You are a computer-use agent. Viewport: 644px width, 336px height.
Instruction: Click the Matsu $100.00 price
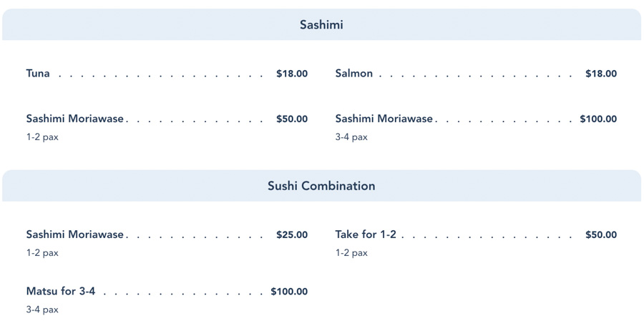[289, 292]
